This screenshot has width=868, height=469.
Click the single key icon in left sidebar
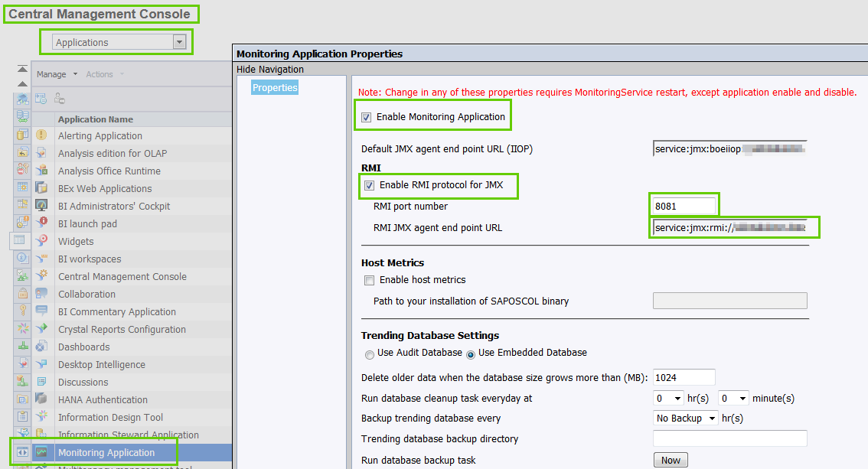coord(22,311)
